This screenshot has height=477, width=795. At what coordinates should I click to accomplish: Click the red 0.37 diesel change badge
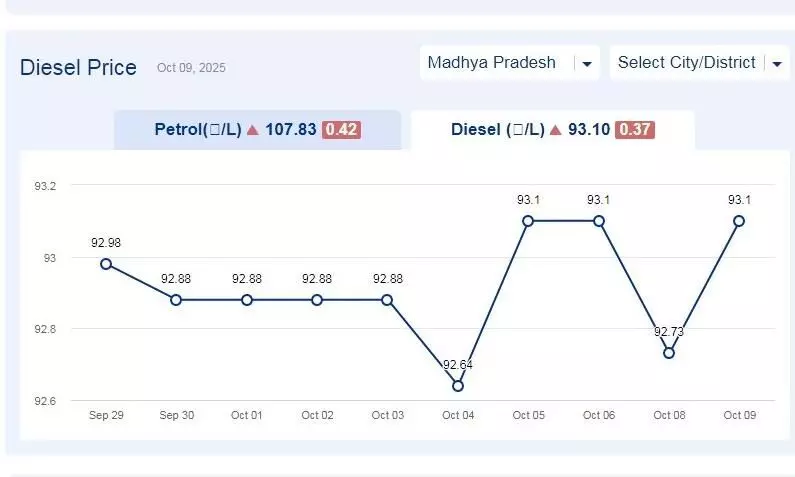coord(635,130)
